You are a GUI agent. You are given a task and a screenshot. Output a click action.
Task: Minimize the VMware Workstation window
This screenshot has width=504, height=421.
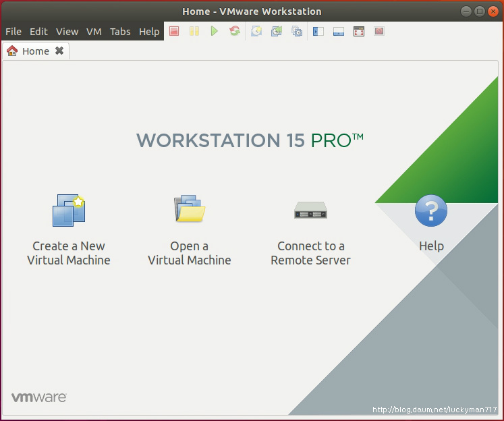pyautogui.click(x=466, y=11)
